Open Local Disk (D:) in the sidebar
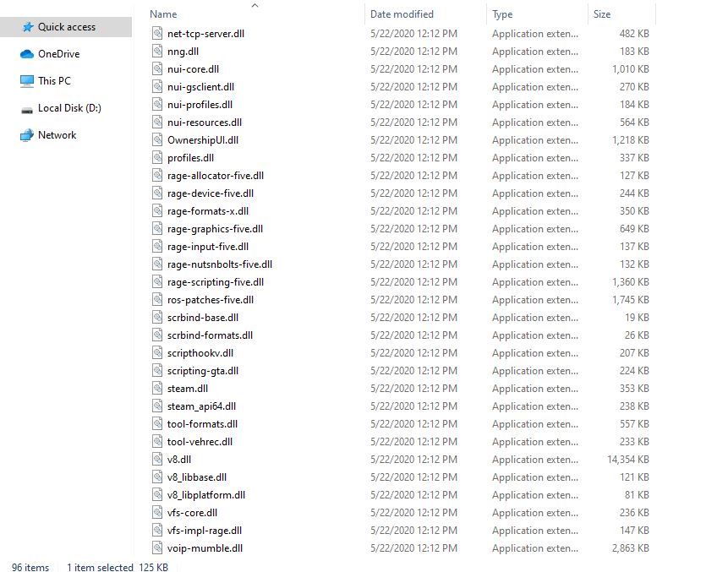The height and width of the screenshot is (572, 728). [69, 108]
